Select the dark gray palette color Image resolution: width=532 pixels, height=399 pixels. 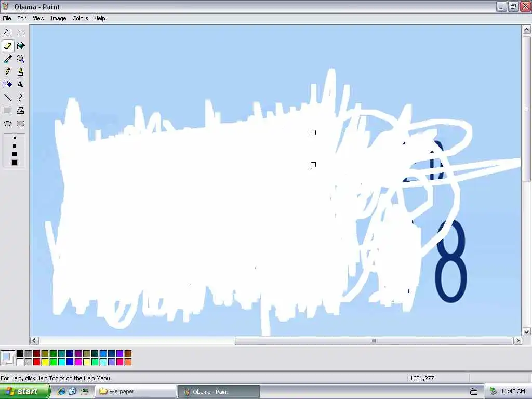pyautogui.click(x=28, y=353)
